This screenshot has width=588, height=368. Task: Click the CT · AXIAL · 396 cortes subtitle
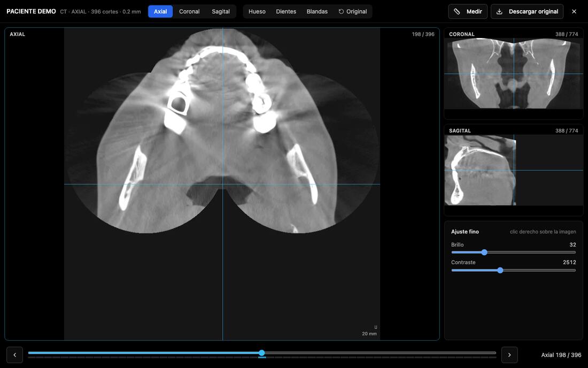coord(100,12)
